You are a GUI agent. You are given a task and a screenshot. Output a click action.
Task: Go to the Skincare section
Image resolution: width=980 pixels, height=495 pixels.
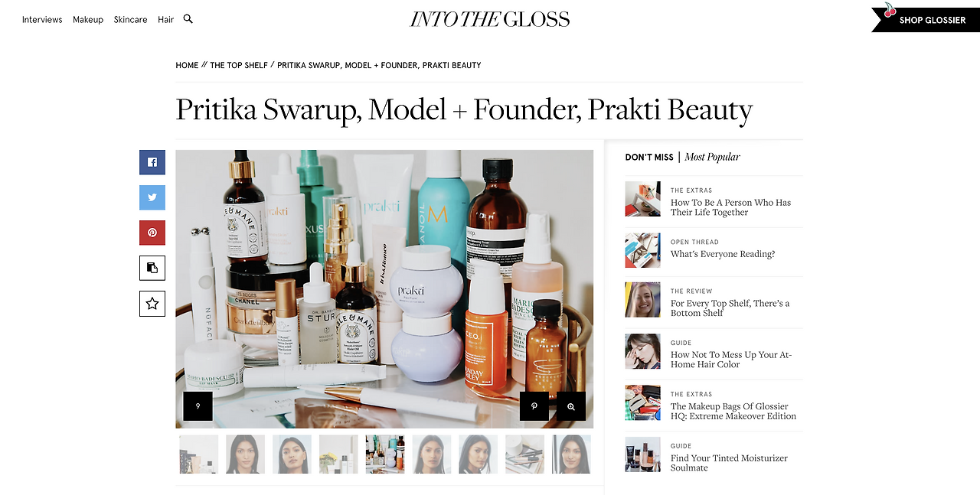click(130, 20)
